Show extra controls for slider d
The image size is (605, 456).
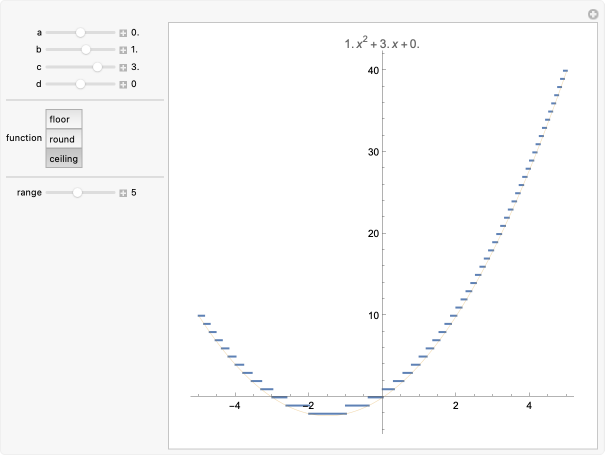(x=123, y=84)
